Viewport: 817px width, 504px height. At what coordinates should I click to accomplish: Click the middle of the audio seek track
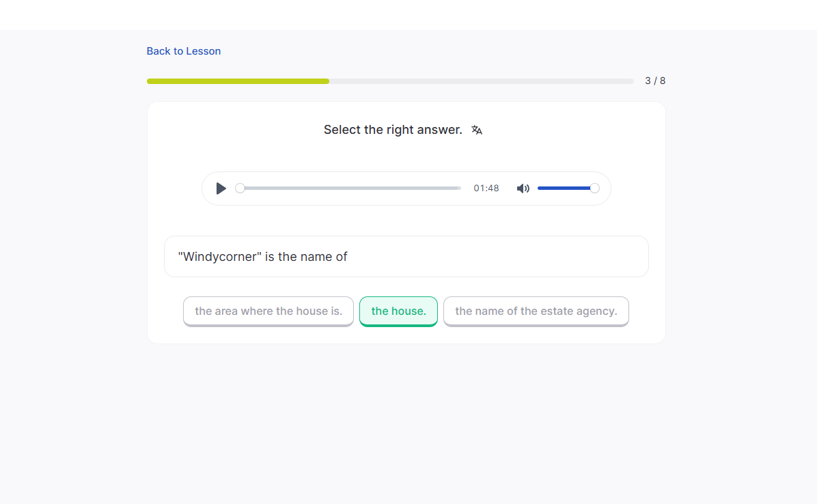350,188
